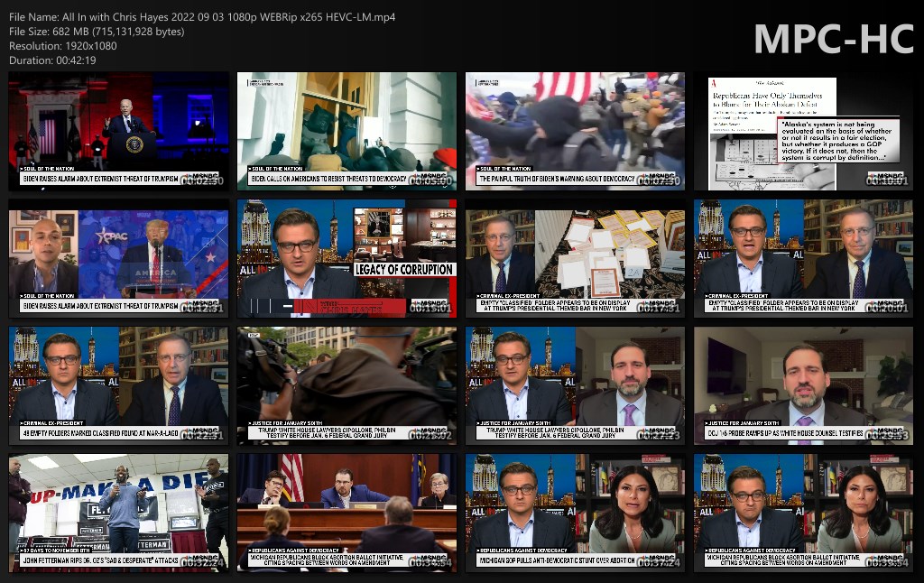Select the Empty Classified Folder thumbnail with Hayes beside the guest
924x583 pixels.
804,258
